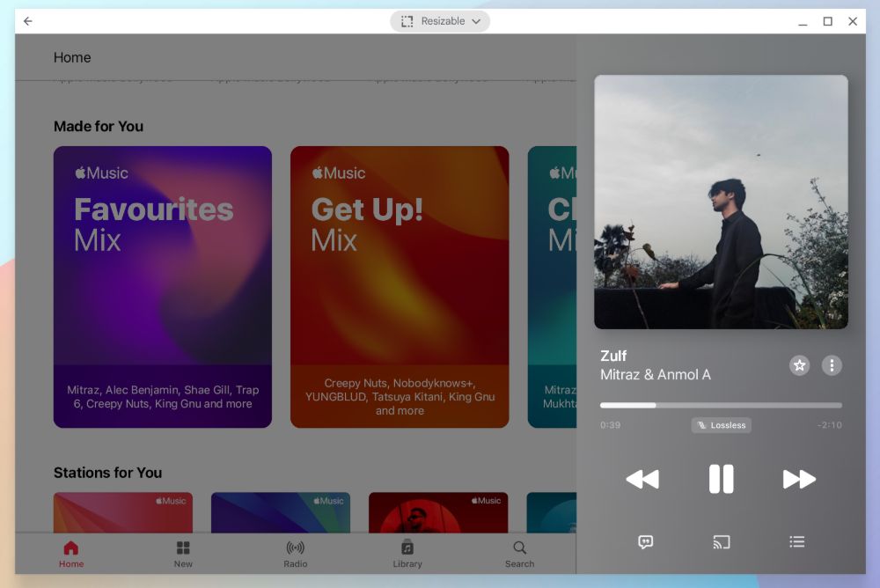Open the third station thumbnail with person

coord(438,512)
